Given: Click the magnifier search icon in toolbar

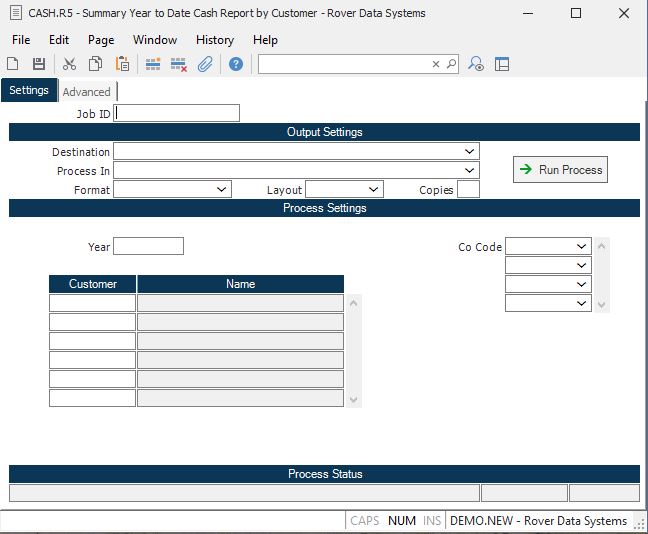Looking at the screenshot, I should pyautogui.click(x=451, y=64).
